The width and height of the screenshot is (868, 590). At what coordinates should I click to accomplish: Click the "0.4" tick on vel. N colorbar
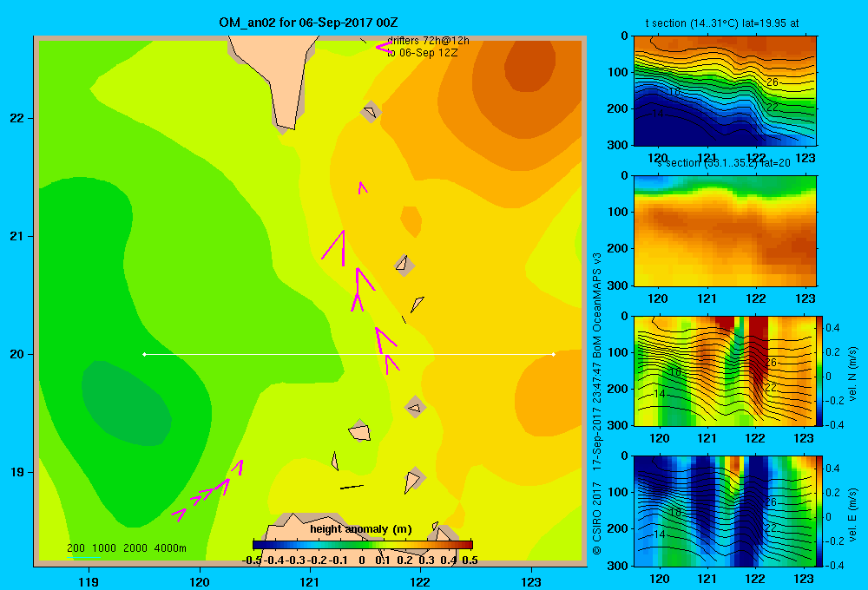point(832,328)
